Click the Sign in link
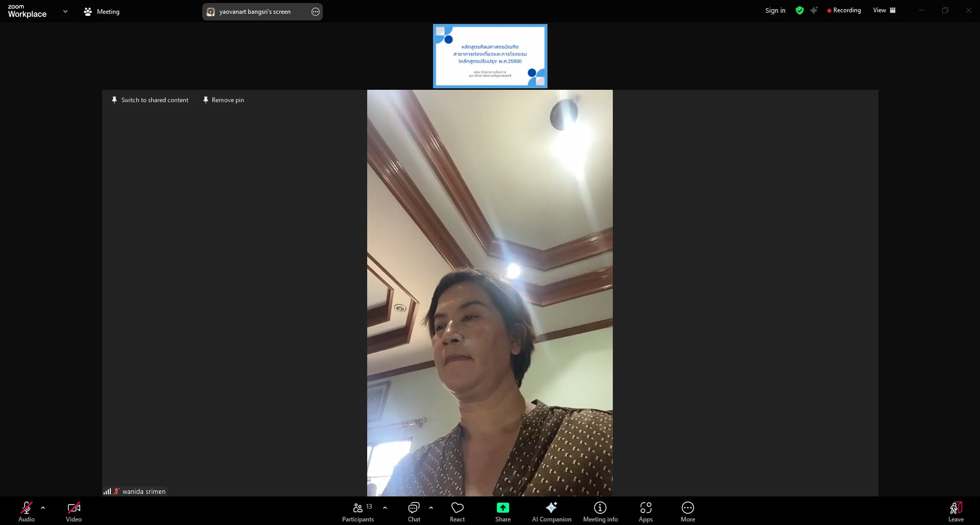980x525 pixels. [775, 11]
